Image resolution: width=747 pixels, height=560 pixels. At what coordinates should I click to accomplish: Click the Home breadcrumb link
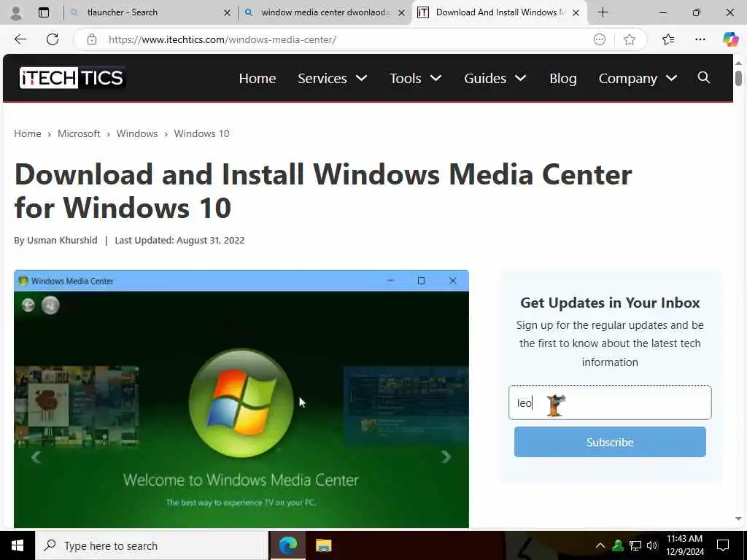click(x=28, y=133)
